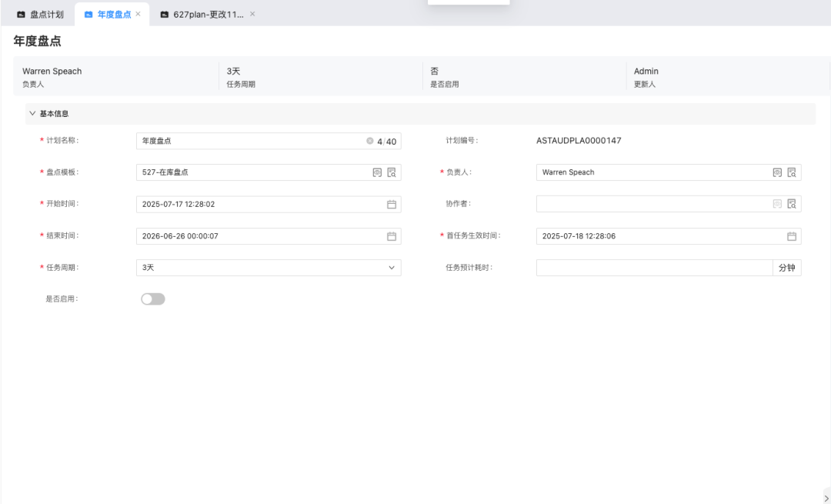Switch to the 盘点计划 tab

pyautogui.click(x=40, y=15)
